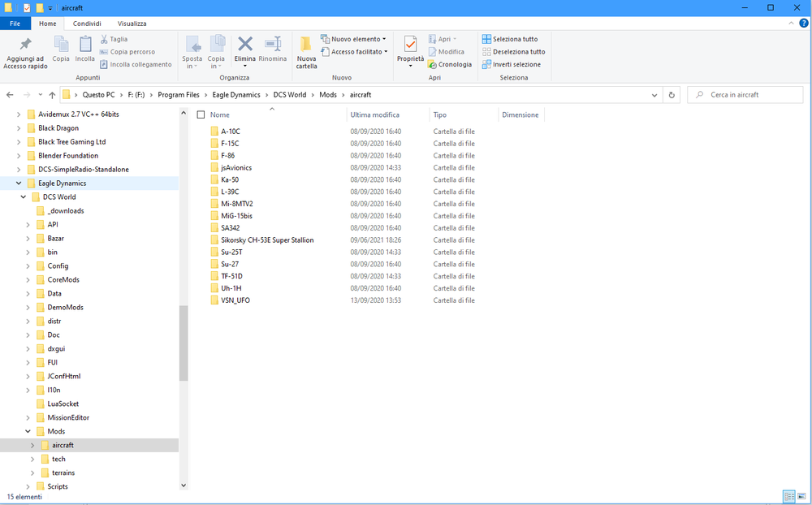Click Inverti selezione in ribbon

(x=512, y=64)
